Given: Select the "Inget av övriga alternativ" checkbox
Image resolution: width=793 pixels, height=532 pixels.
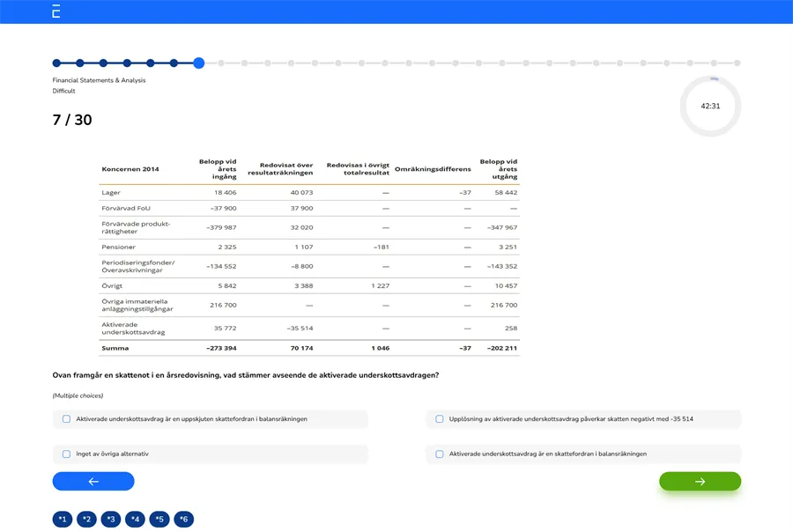Looking at the screenshot, I should 65,453.
